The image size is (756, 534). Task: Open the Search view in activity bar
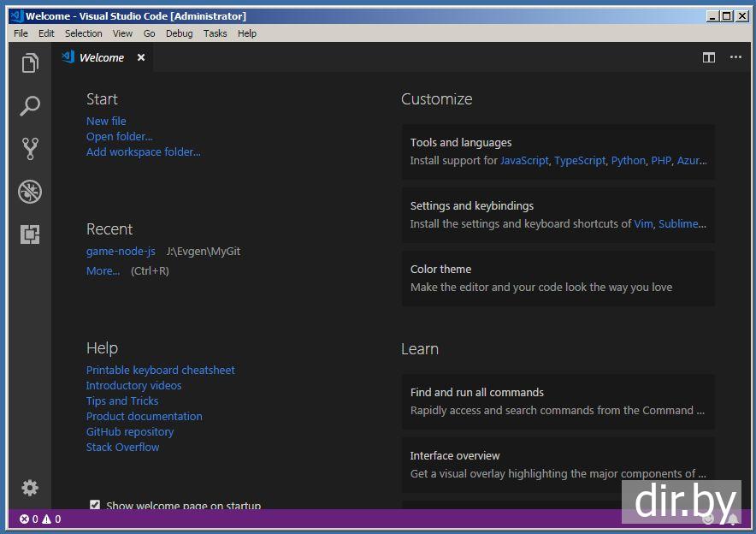tap(30, 106)
